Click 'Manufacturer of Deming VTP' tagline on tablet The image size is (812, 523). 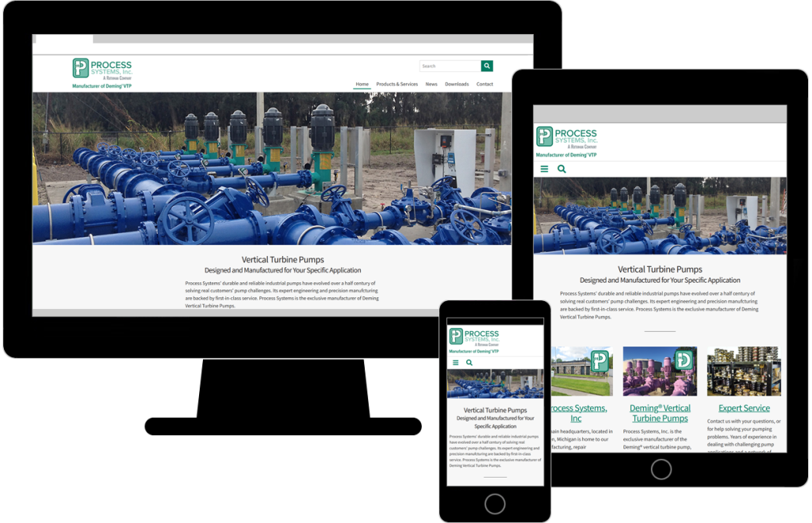[x=566, y=155]
